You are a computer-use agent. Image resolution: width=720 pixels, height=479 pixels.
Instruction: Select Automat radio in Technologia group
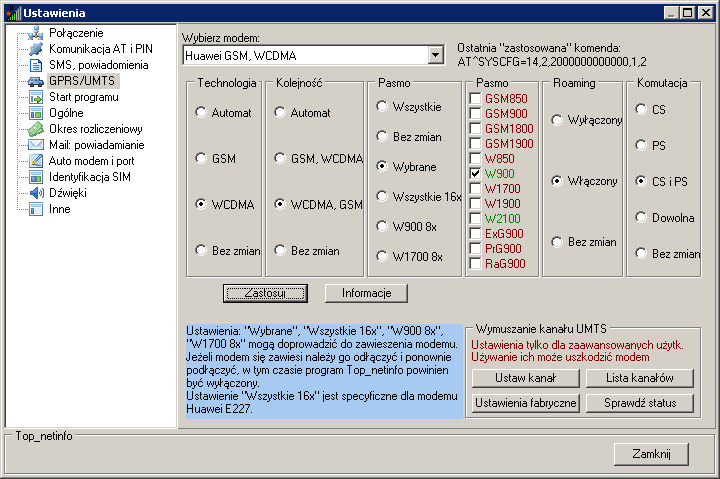(201, 113)
